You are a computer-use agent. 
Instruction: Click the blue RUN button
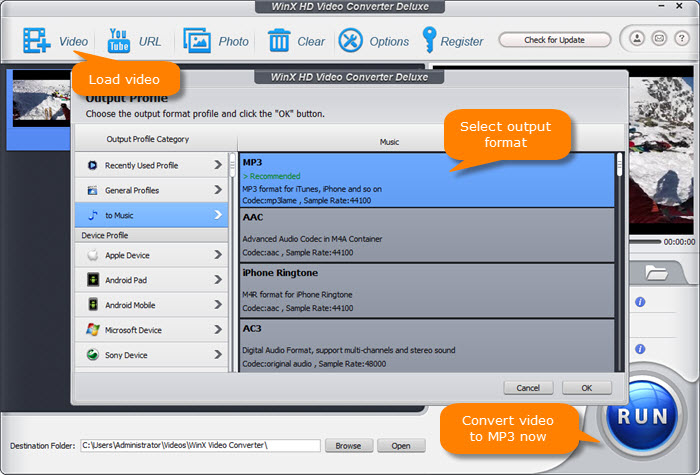(x=642, y=417)
